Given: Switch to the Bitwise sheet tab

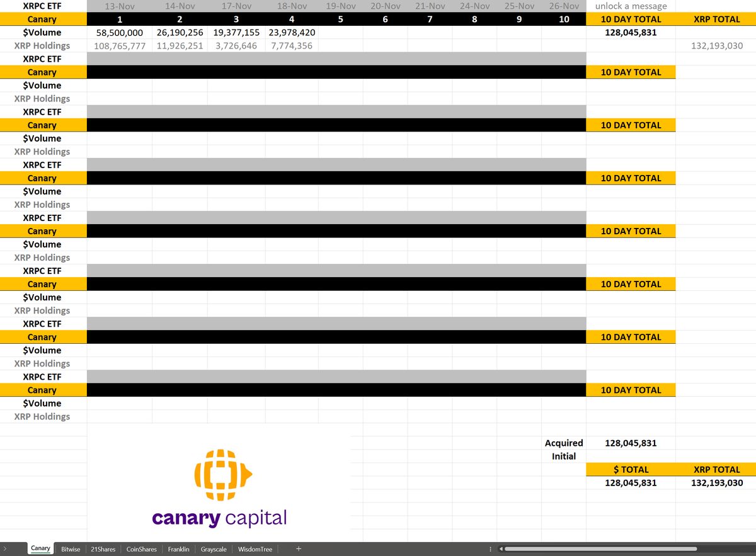Looking at the screenshot, I should 70,548.
